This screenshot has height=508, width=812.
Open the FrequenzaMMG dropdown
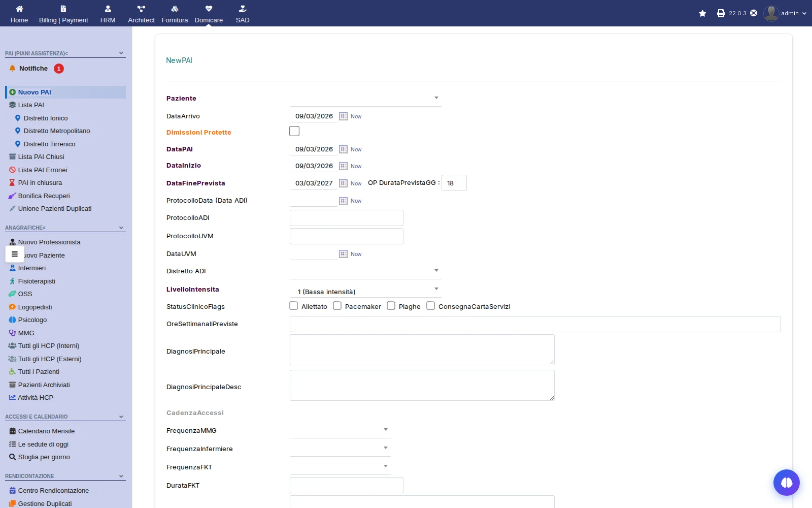click(340, 430)
